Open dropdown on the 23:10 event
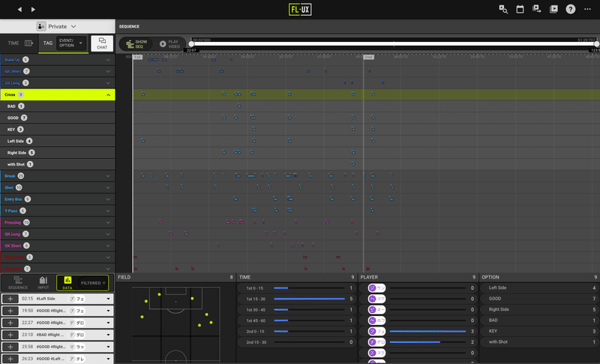600x364 pixels. tap(108, 335)
